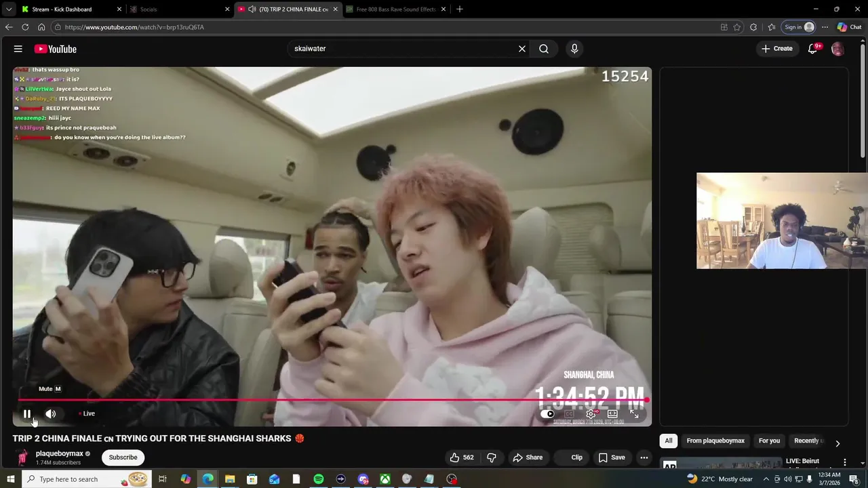The height and width of the screenshot is (488, 868).
Task: Open the Windows Start menu
Action: 12,479
